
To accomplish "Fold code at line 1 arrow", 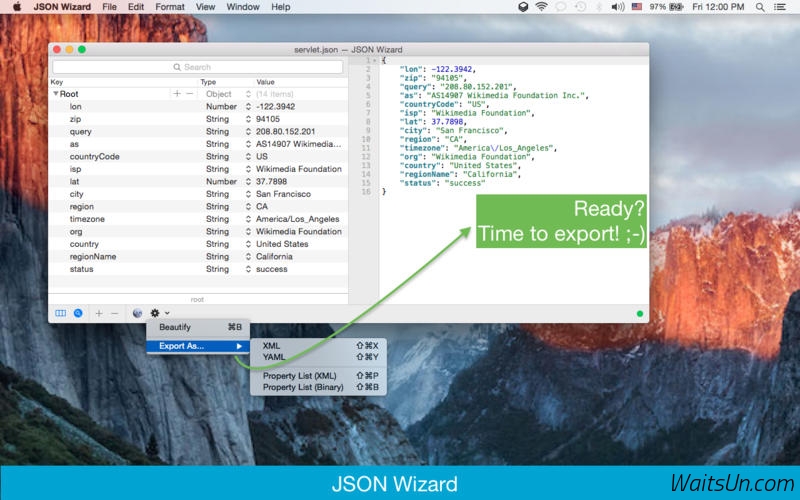I will pyautogui.click(x=374, y=61).
